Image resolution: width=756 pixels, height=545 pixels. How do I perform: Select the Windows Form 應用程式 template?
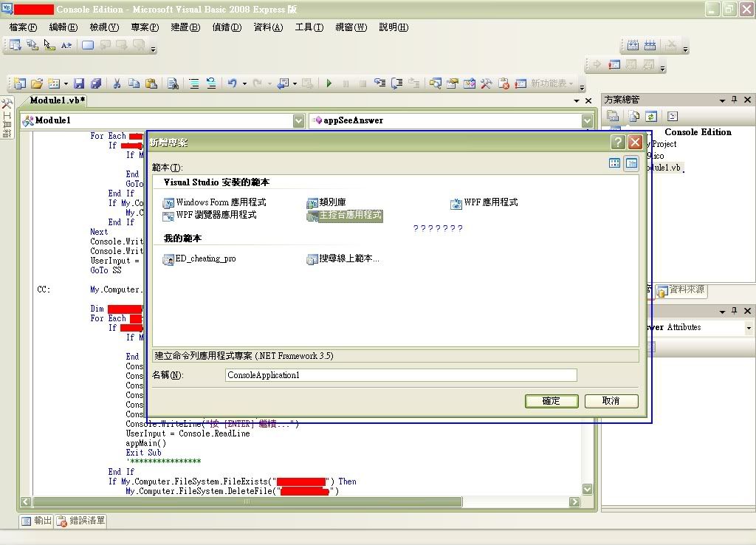coord(215,202)
